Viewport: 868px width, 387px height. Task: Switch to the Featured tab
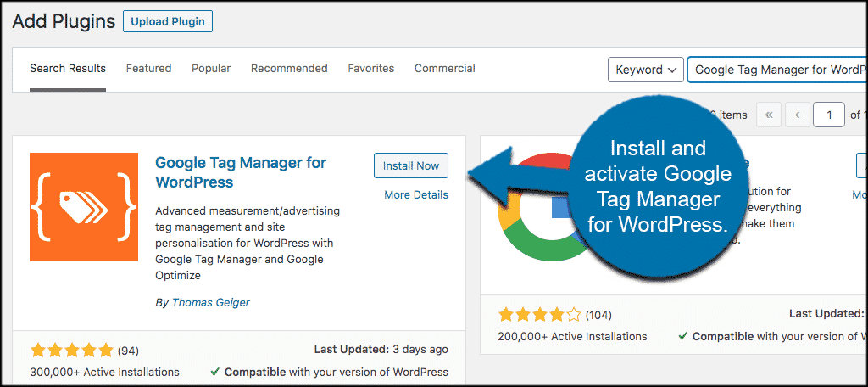coord(148,69)
